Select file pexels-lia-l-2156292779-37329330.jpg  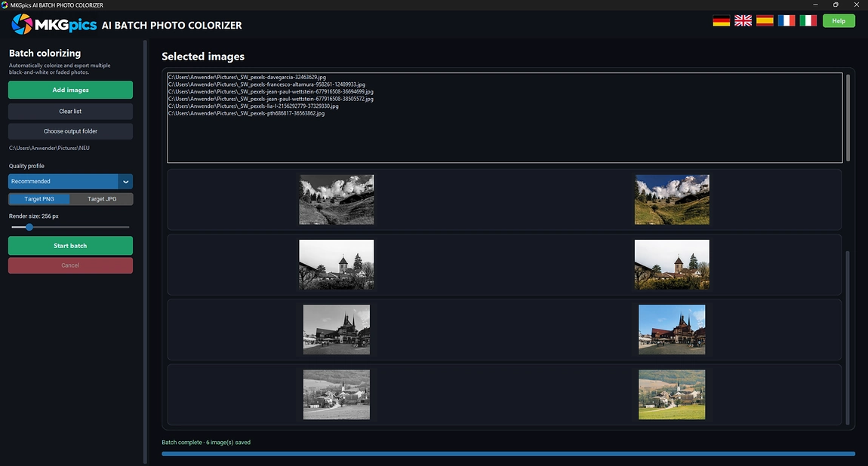[x=254, y=106]
